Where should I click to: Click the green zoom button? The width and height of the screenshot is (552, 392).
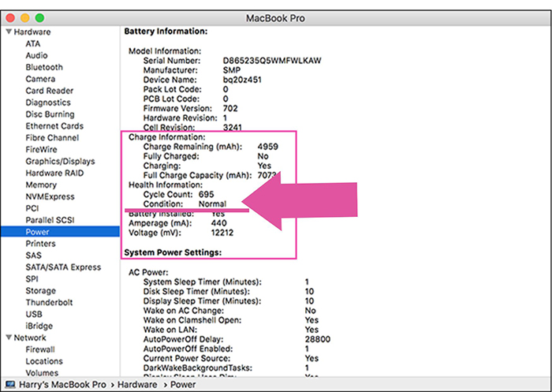[x=39, y=17]
